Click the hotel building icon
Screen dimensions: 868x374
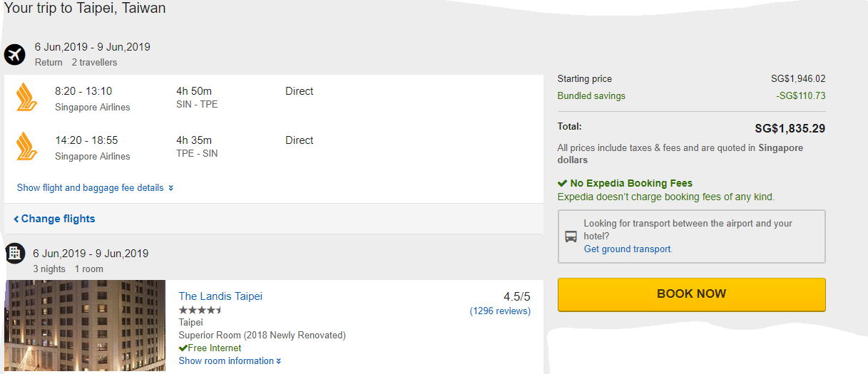point(15,253)
